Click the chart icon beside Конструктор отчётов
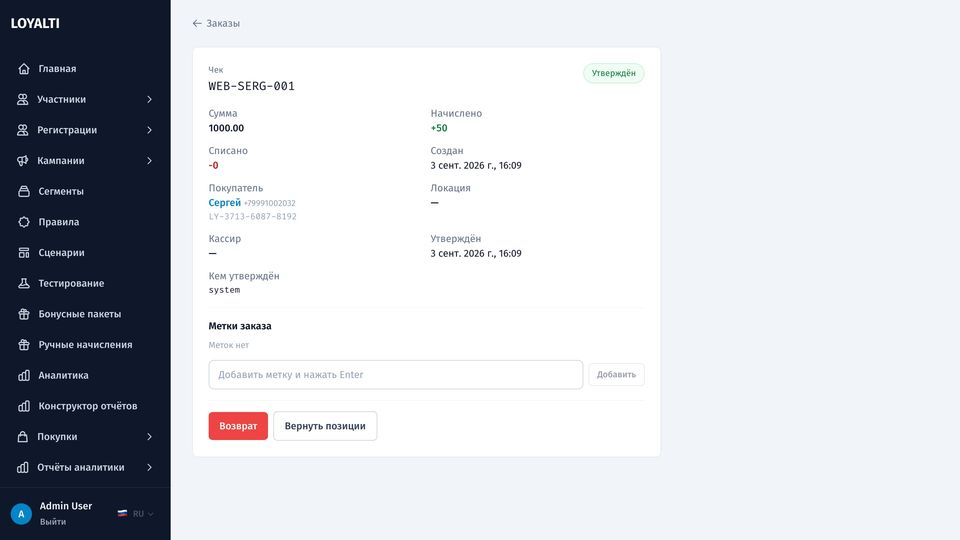Viewport: 960px width, 540px height. point(24,406)
